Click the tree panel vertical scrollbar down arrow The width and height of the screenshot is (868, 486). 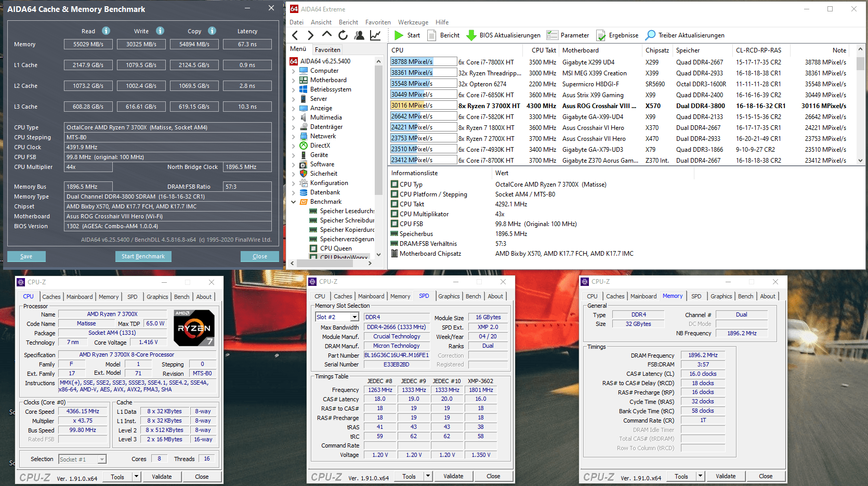[378, 254]
